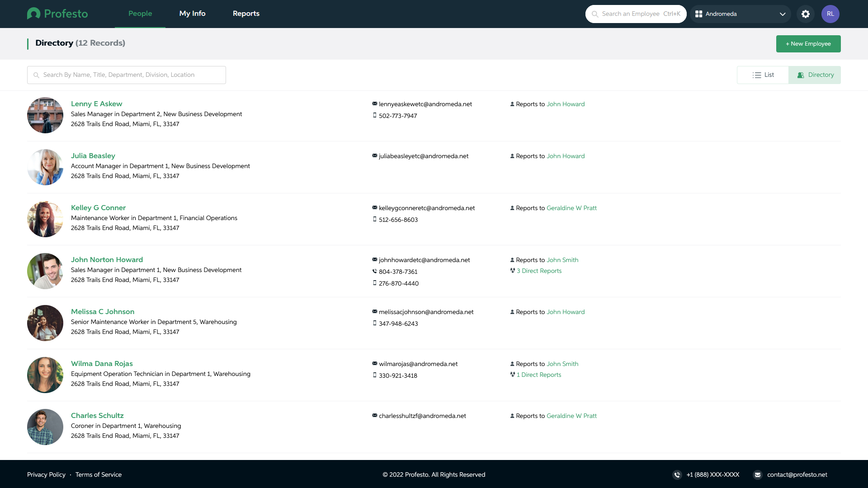The width and height of the screenshot is (868, 488).
Task: Click the direct reports icon for John Norton Howard
Action: point(513,271)
